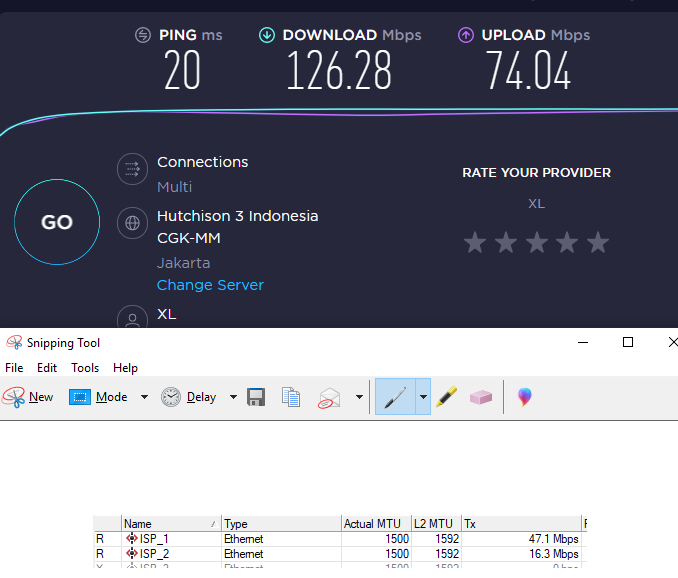Expand the Mode dropdown arrow
678x578 pixels.
pyautogui.click(x=144, y=397)
